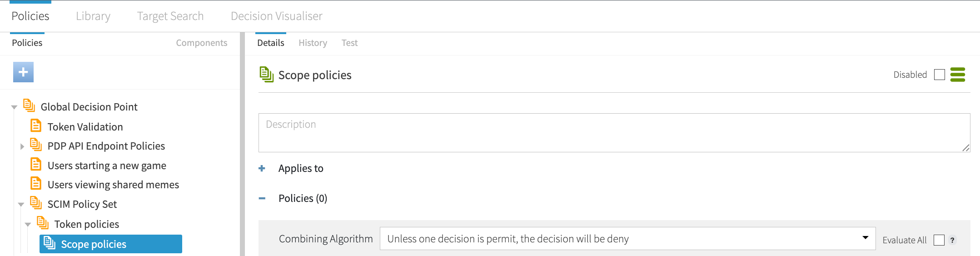
Task: Open the History tab
Action: tap(313, 43)
